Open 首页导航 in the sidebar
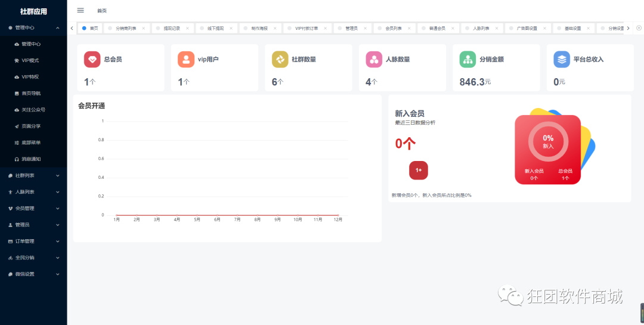The width and height of the screenshot is (644, 325). click(33, 93)
